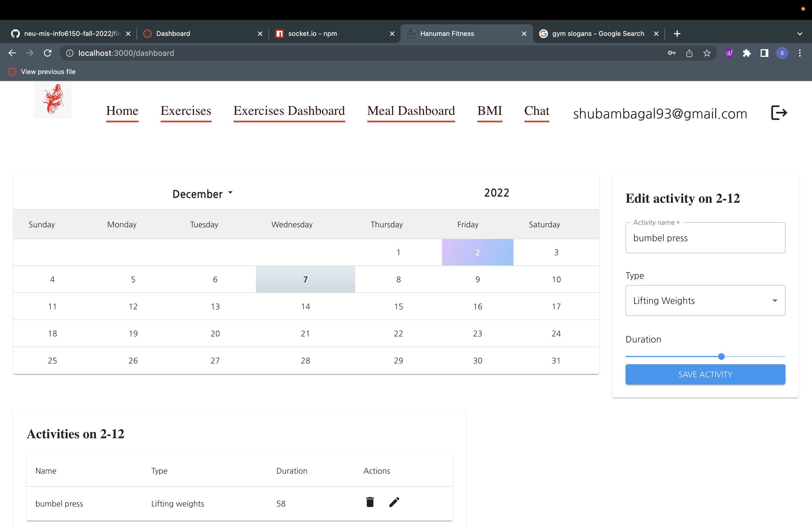Reload the dashboard page

tap(48, 53)
